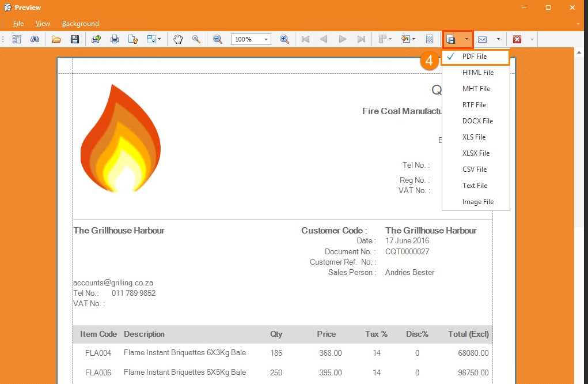Open the page layout dropdown
This screenshot has width=588, height=384.
[x=384, y=39]
